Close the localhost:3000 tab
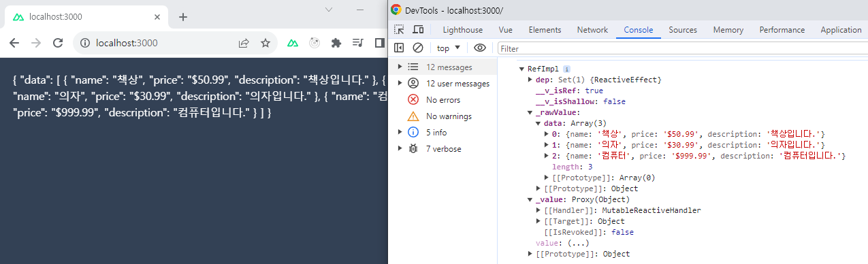This screenshot has width=868, height=264. 157,17
